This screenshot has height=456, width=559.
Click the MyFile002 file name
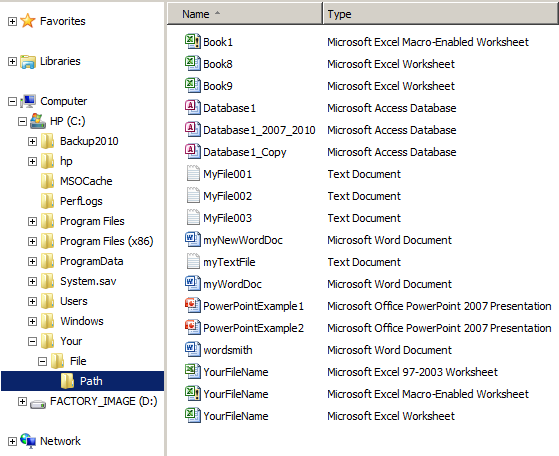pos(227,196)
